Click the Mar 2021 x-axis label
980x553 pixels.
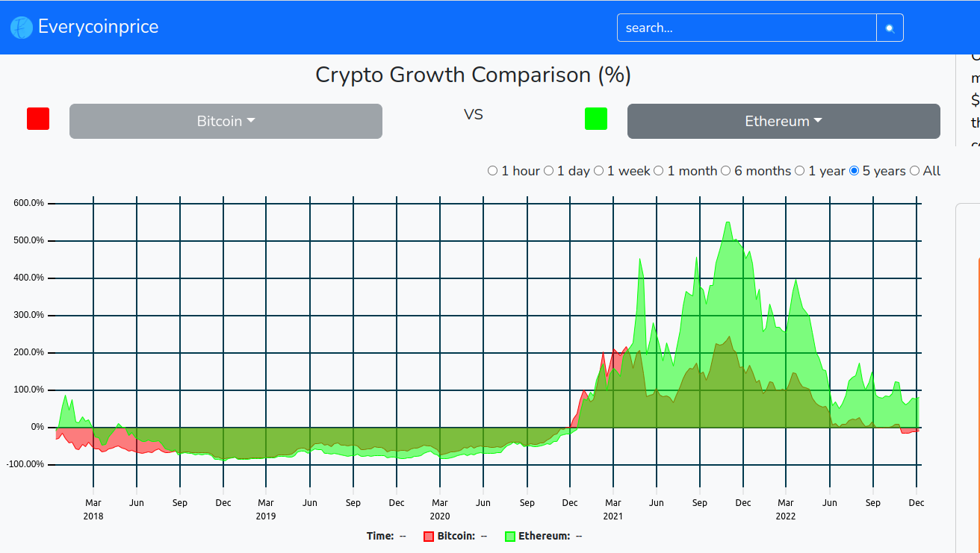click(613, 509)
